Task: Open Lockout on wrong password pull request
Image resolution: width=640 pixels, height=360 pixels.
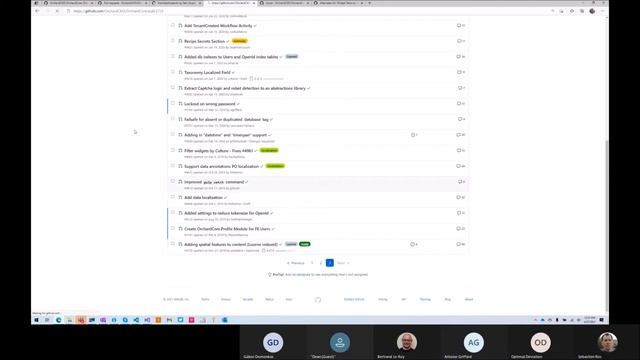Action: pyautogui.click(x=210, y=104)
